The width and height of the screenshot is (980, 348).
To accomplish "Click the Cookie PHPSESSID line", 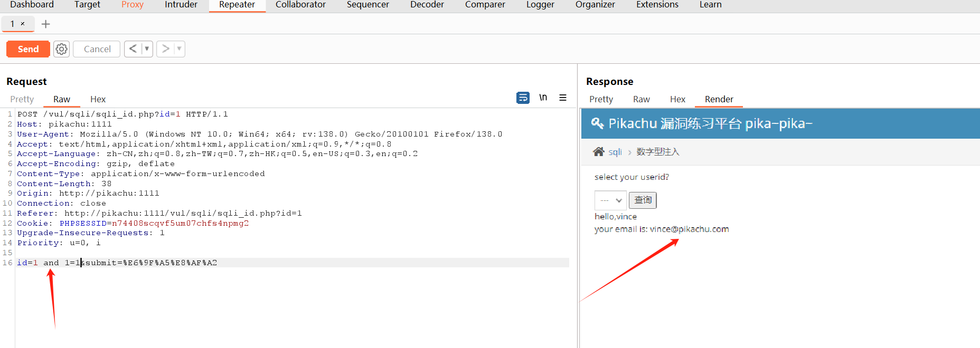I will click(x=133, y=223).
